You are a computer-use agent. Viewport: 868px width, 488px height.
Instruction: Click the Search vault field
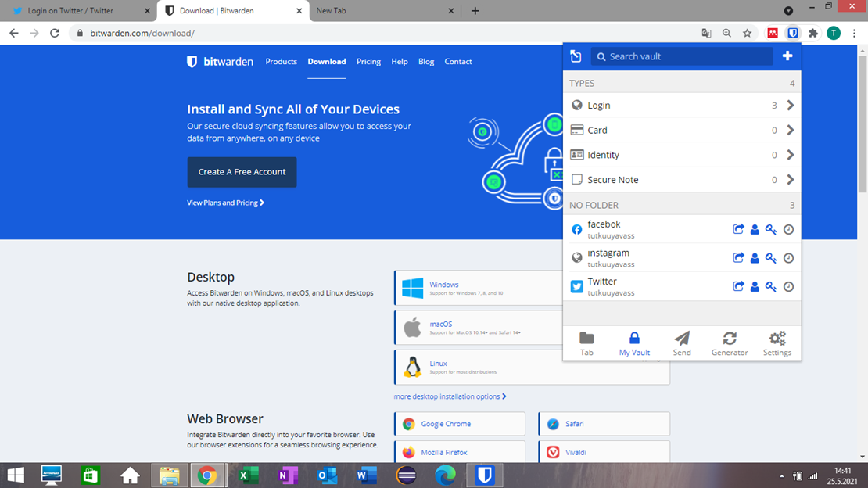click(x=682, y=56)
